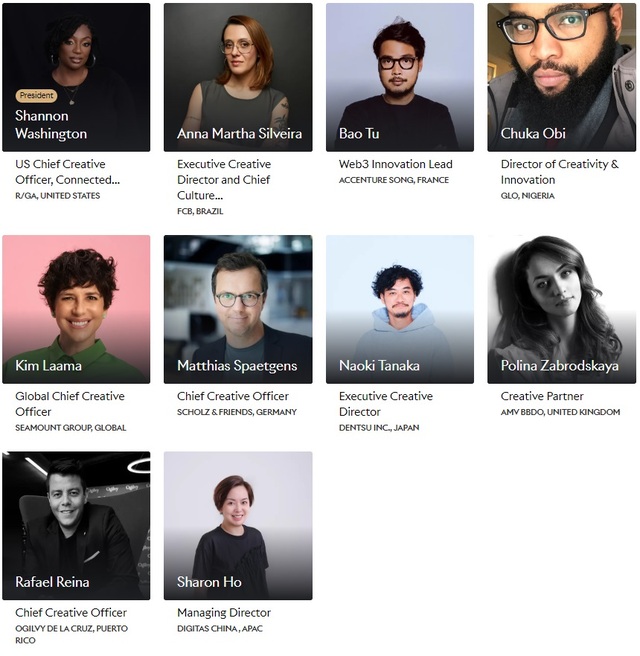640x656 pixels.
Task: Click the President badge on Shannon Washington
Action: tap(36, 95)
